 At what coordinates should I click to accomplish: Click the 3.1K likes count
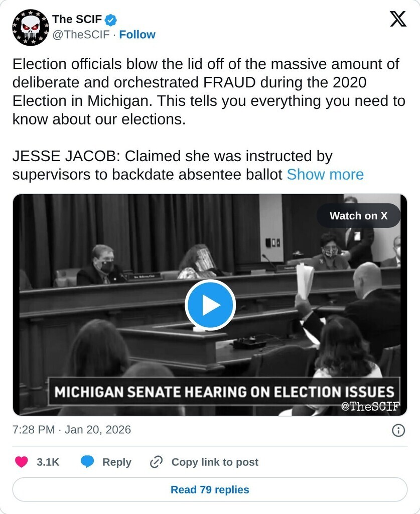48,462
